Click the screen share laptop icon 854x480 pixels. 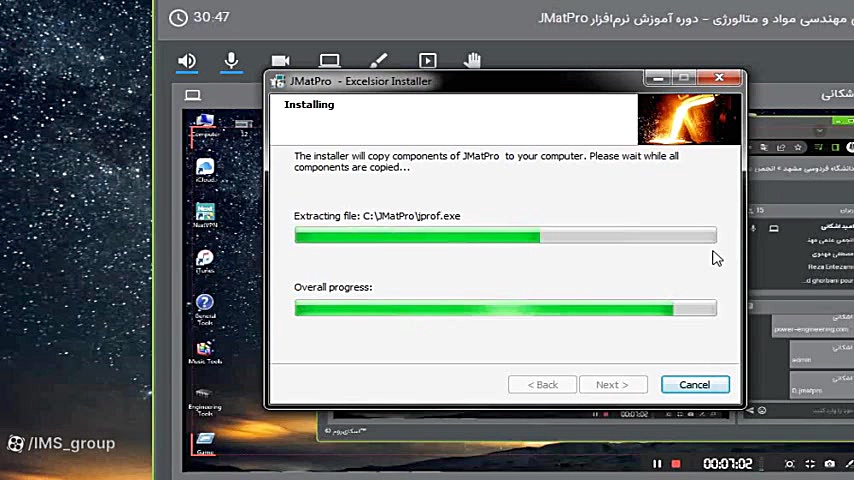[x=330, y=60]
